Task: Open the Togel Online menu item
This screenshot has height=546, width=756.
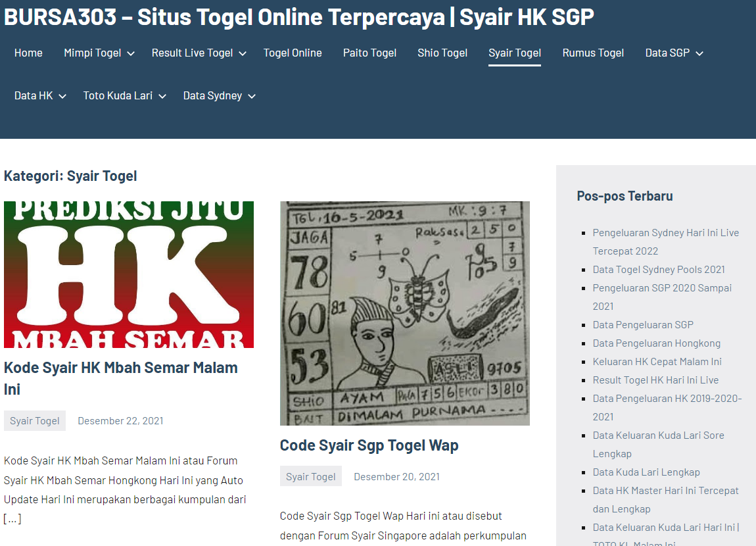Action: [x=293, y=53]
